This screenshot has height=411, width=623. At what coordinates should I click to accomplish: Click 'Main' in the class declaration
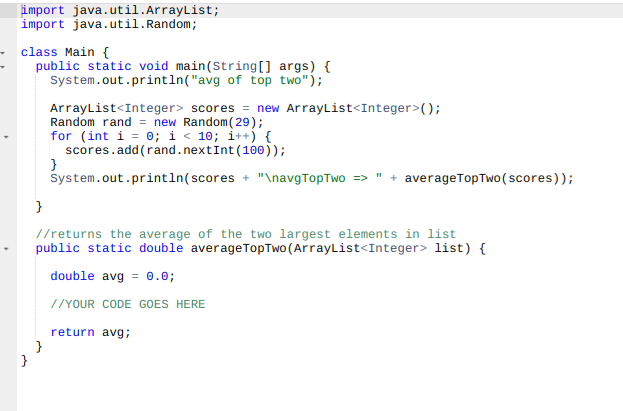click(x=79, y=52)
